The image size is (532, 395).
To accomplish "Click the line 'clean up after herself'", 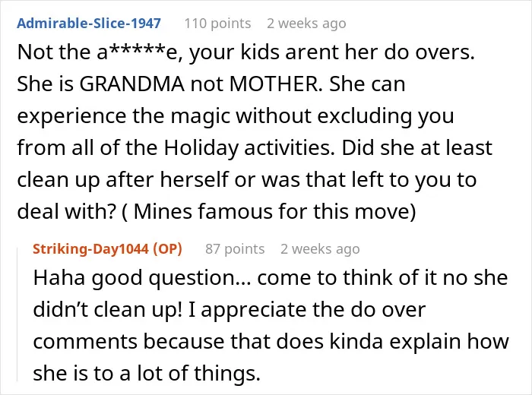I will click(247, 180).
